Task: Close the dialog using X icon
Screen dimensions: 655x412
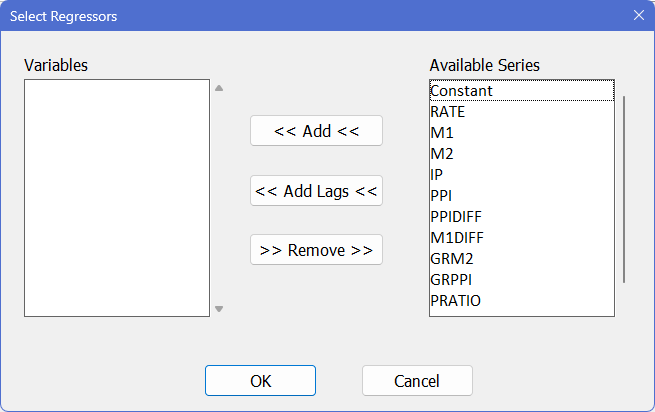Action: click(639, 15)
